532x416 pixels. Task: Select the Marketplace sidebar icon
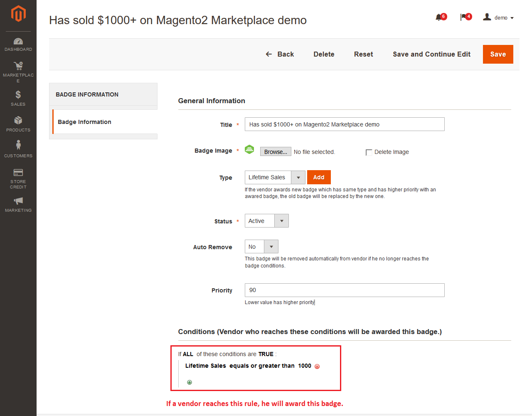[18, 69]
